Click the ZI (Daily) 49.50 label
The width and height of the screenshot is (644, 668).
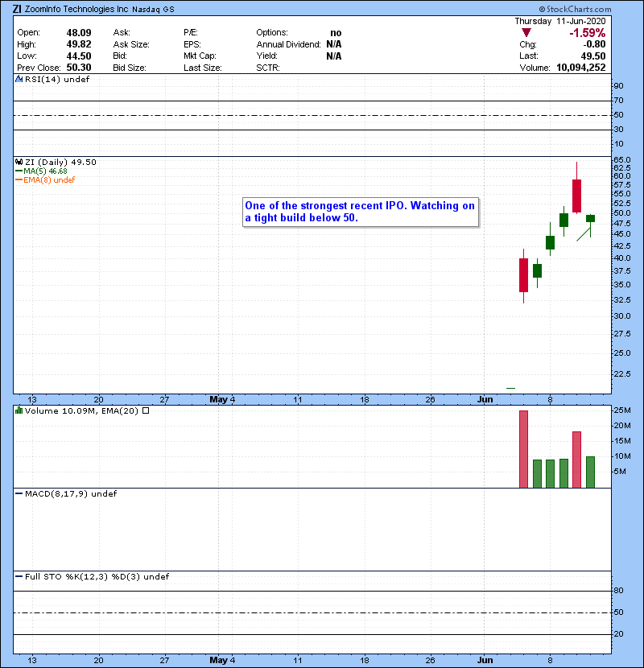pyautogui.click(x=60, y=162)
